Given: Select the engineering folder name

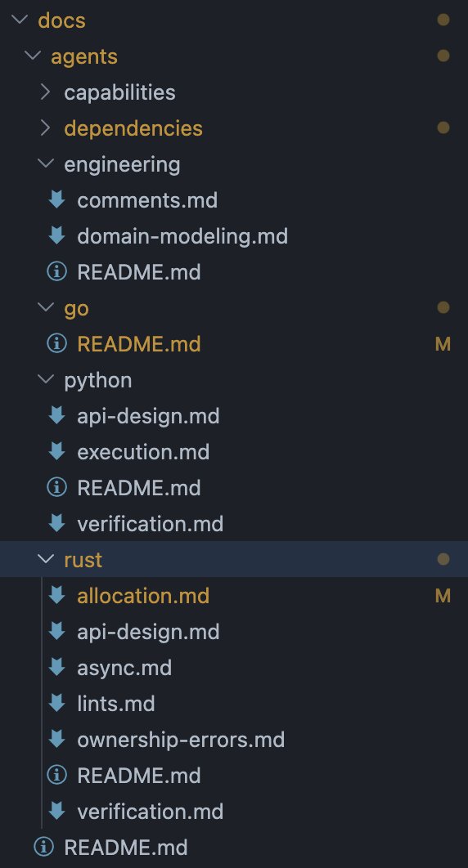Looking at the screenshot, I should pyautogui.click(x=122, y=164).
